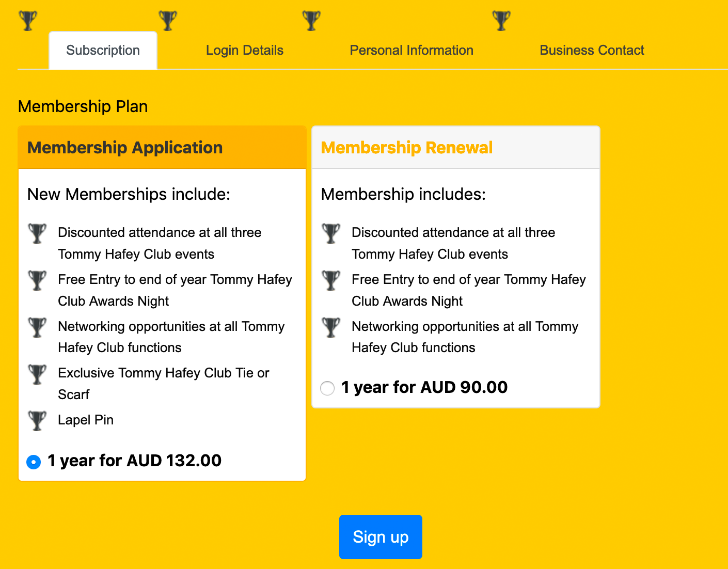Image resolution: width=728 pixels, height=569 pixels.
Task: Click the trophy icon above Personal Information
Action: click(x=311, y=21)
